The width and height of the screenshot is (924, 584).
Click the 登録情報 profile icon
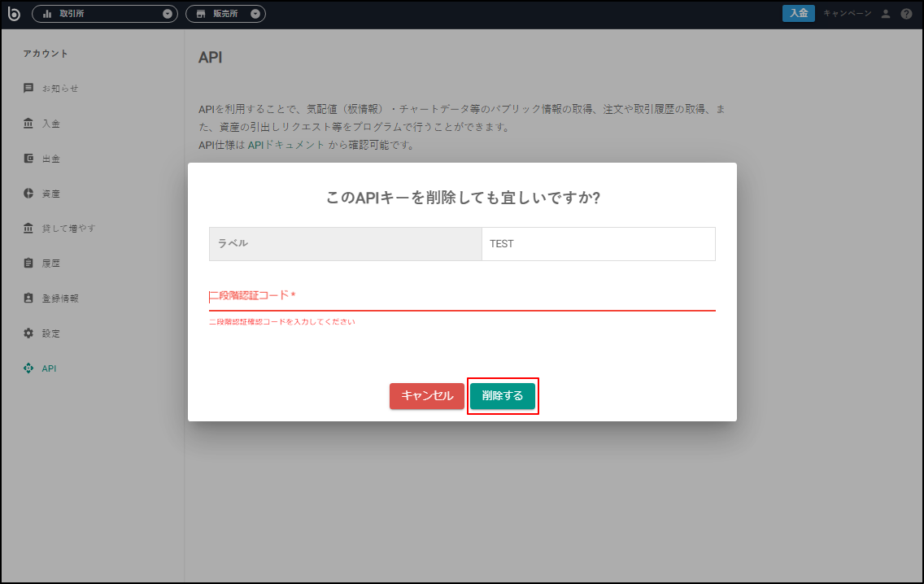(x=28, y=299)
